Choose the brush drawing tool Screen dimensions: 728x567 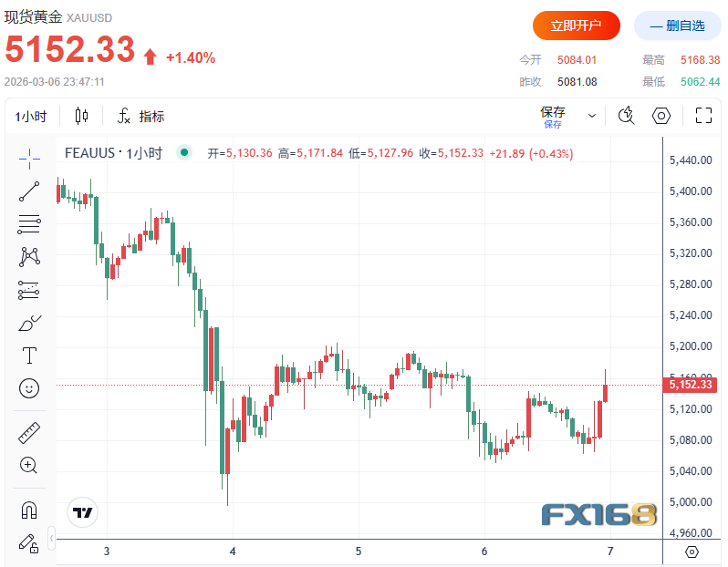pyautogui.click(x=29, y=323)
